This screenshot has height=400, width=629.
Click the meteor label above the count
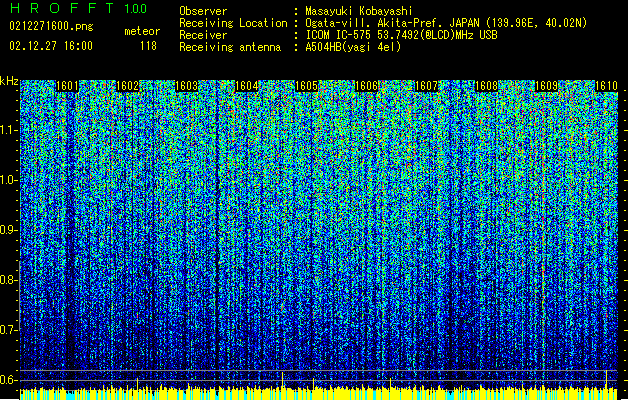pos(141,32)
